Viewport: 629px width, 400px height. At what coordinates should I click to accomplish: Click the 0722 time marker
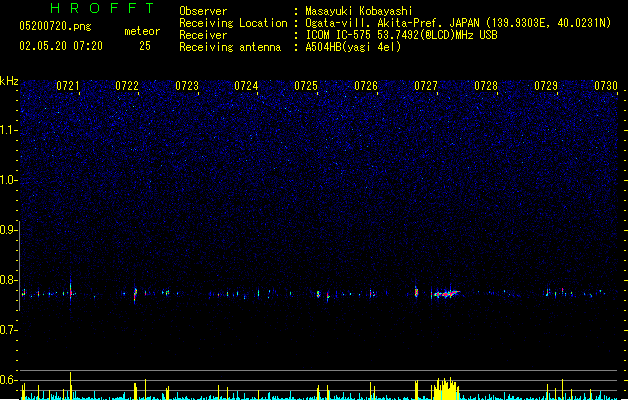point(127,86)
